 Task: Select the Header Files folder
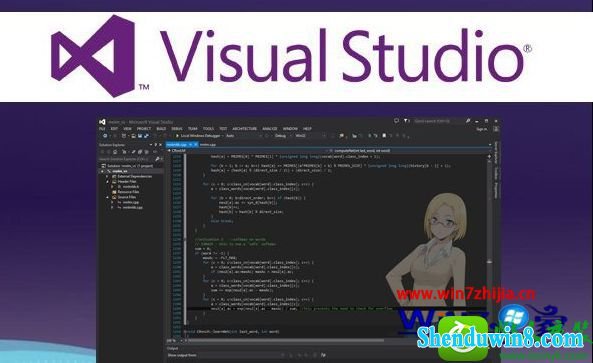coord(124,182)
